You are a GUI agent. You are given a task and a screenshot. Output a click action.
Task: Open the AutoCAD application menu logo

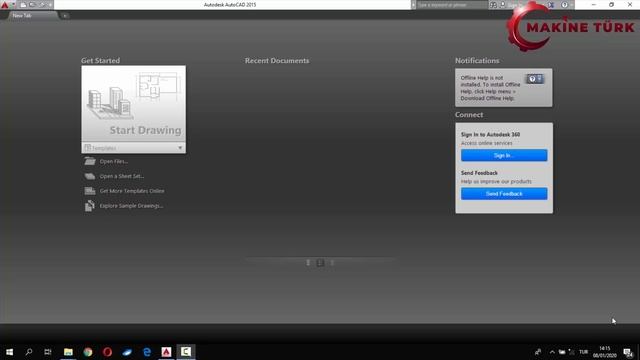tap(5, 5)
